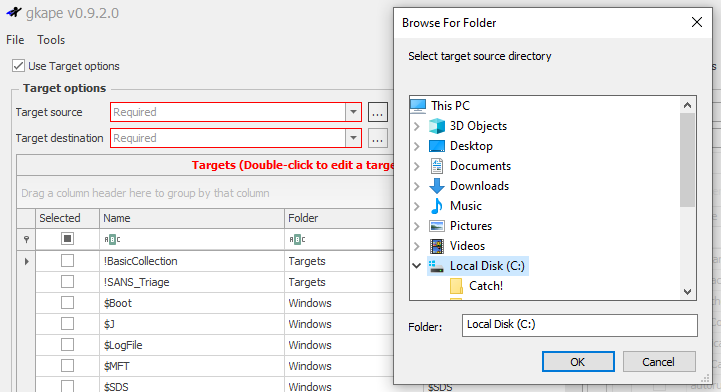Viewport: 721px width, 392px height.
Task: Click the folder tree vertical scrollbar thumb
Action: click(687, 160)
